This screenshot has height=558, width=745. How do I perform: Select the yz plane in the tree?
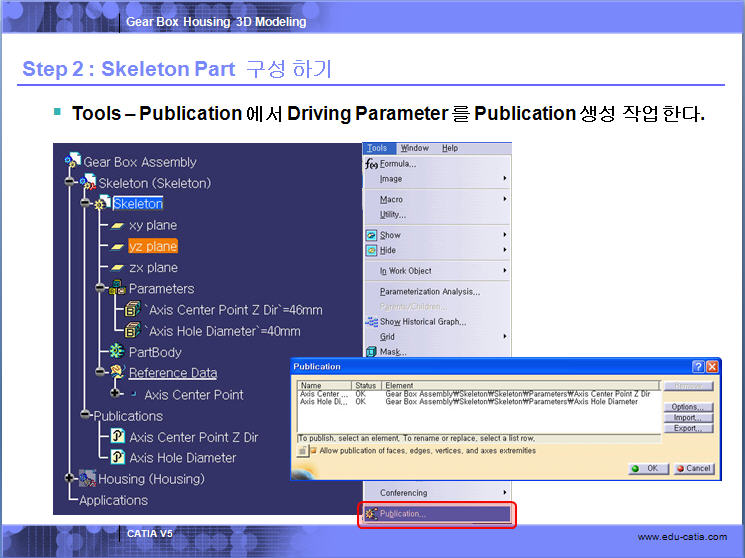click(152, 246)
